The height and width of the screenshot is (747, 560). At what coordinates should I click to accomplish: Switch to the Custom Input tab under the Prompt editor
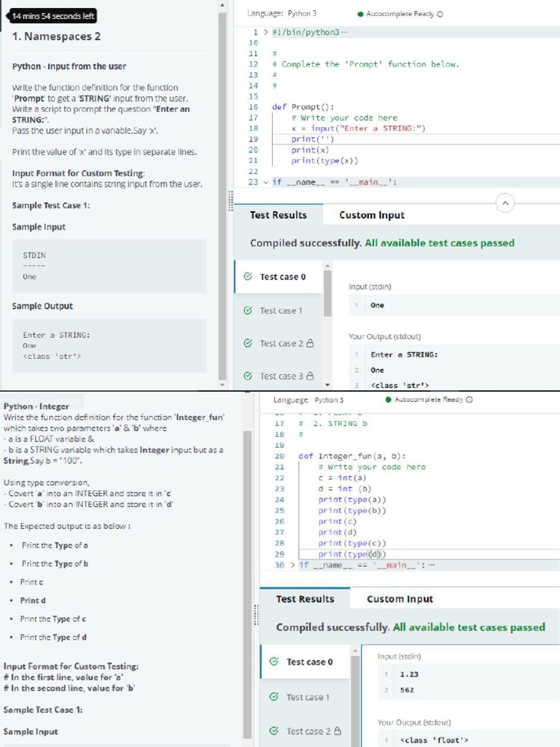371,215
